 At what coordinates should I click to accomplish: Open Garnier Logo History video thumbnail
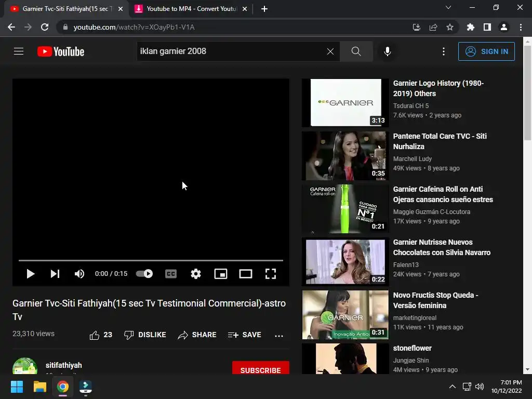click(345, 103)
